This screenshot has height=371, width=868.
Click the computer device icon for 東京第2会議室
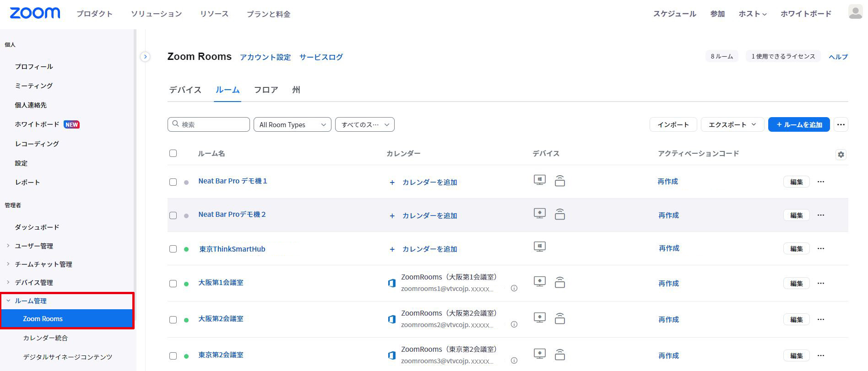pos(540,354)
